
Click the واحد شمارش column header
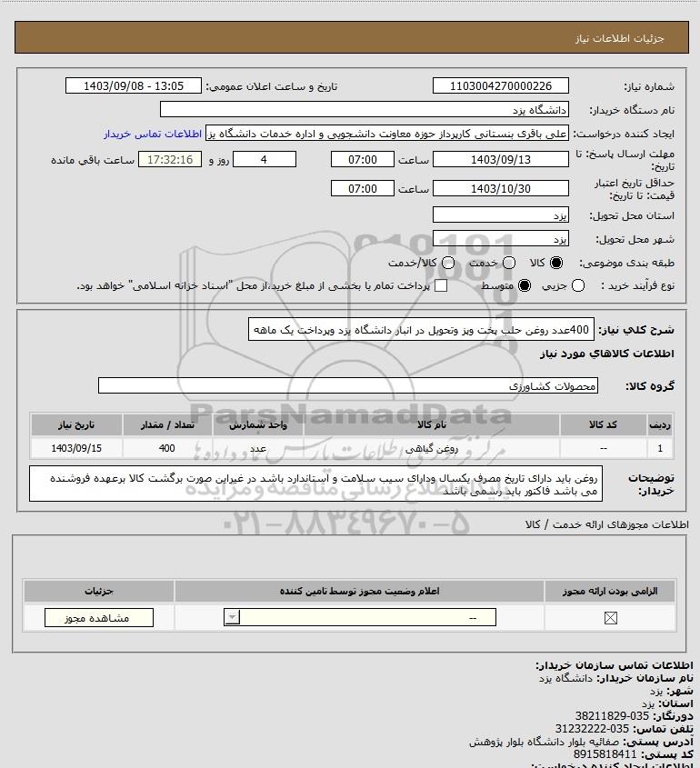click(258, 424)
